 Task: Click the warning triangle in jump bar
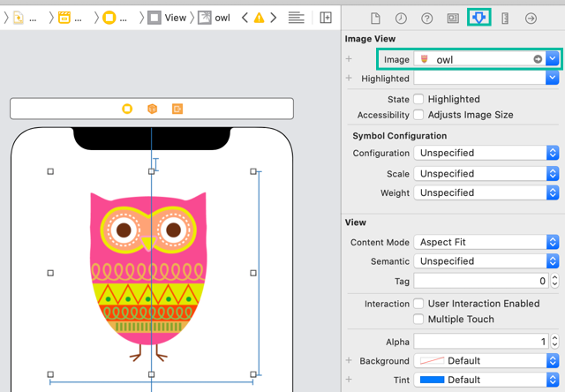click(259, 18)
